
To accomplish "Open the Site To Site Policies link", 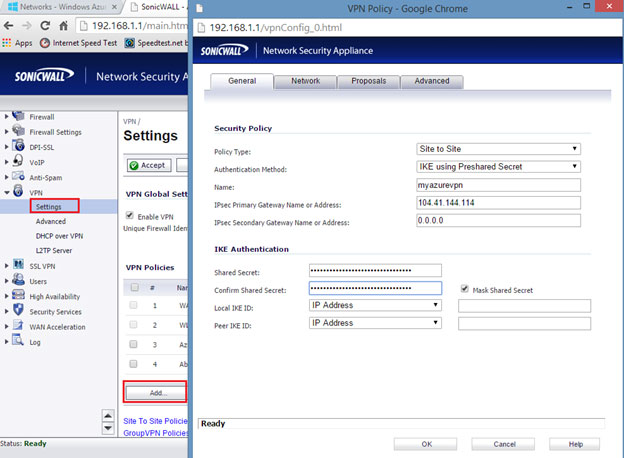I will pos(155,421).
